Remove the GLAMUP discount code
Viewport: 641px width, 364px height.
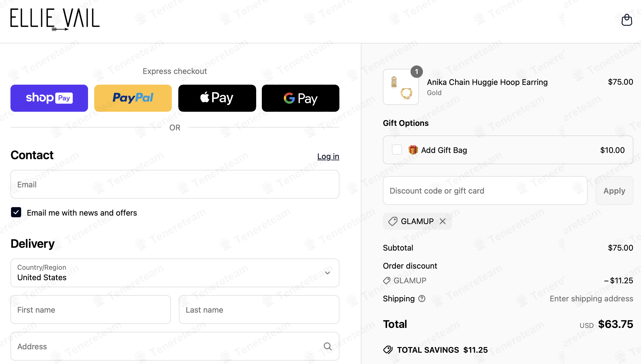tap(443, 221)
